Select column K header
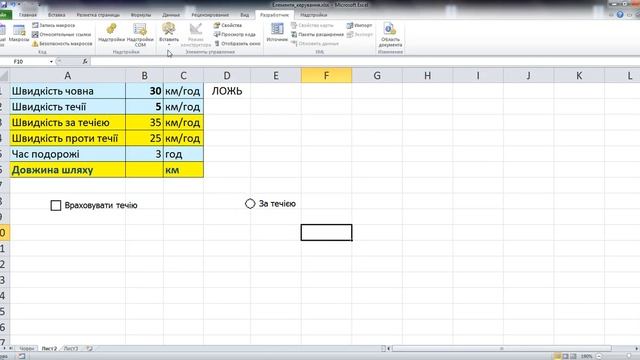The image size is (640, 360). [579, 76]
